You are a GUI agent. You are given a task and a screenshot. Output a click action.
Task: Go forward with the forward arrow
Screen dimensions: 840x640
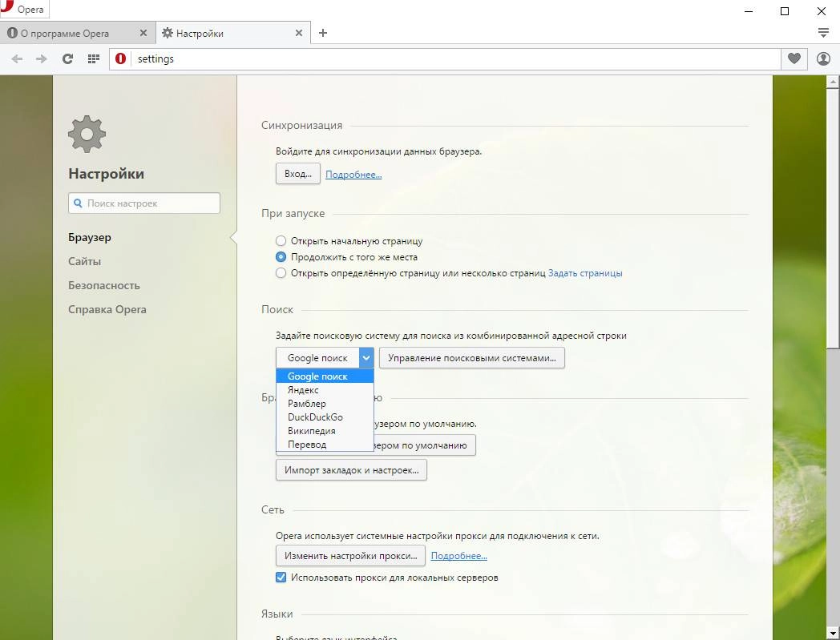(41, 59)
